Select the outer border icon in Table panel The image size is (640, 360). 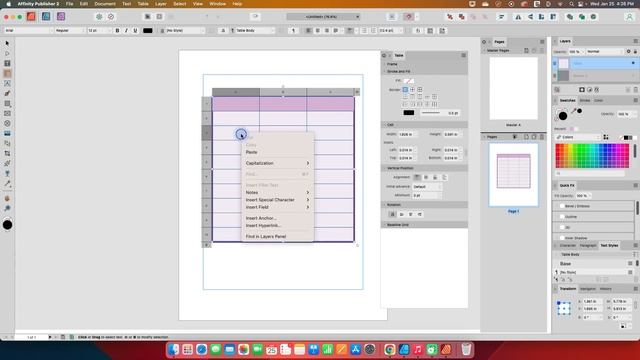(x=405, y=89)
